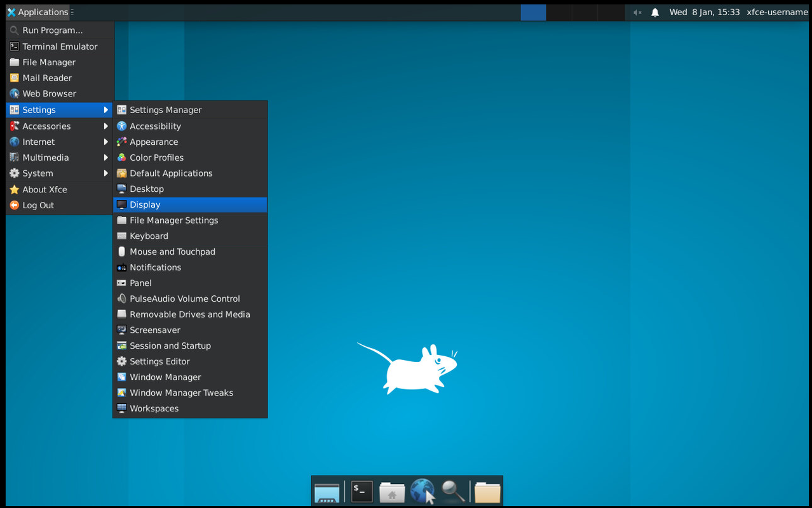Expand the System submenu arrow

click(x=106, y=173)
